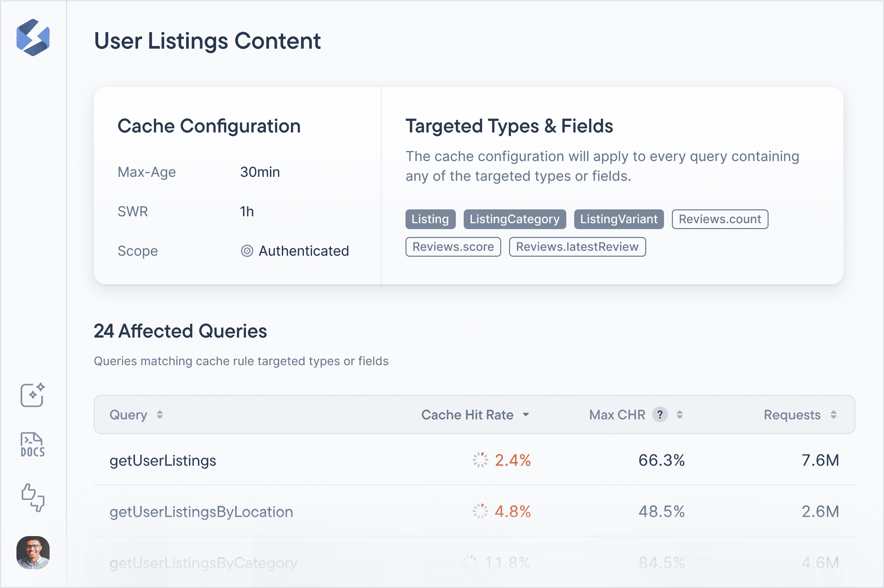The width and height of the screenshot is (884, 588).
Task: Click getUserListings cache hit rate spinner
Action: tap(480, 460)
